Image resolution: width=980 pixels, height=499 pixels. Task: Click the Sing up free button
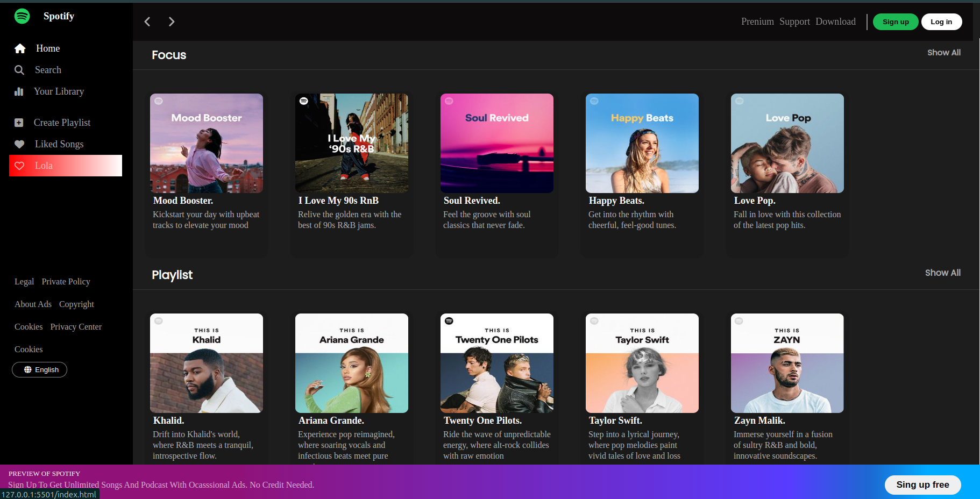[x=922, y=485]
